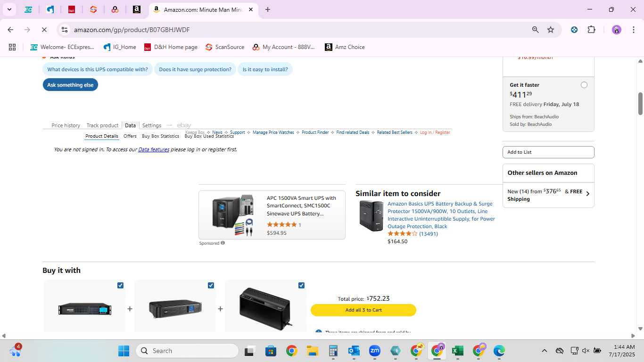Open Amazon Basics UPS Battery Backup link
This screenshot has height=362, width=644.
[x=441, y=215]
